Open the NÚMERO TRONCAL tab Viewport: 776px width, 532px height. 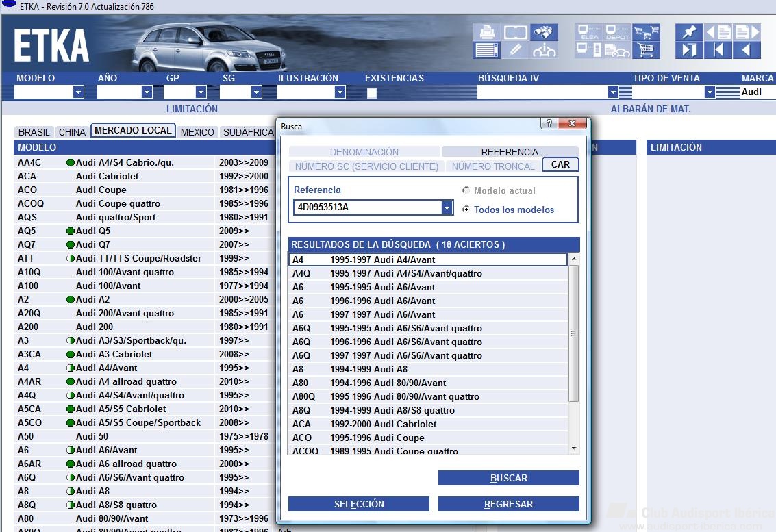pyautogui.click(x=493, y=166)
